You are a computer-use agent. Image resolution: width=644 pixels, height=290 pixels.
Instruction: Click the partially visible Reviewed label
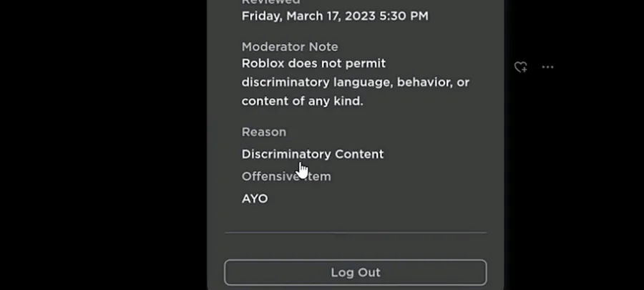click(x=270, y=2)
